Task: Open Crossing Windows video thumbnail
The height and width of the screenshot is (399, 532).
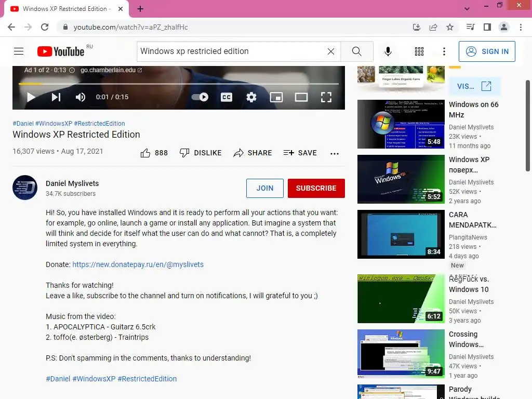Action: point(401,353)
